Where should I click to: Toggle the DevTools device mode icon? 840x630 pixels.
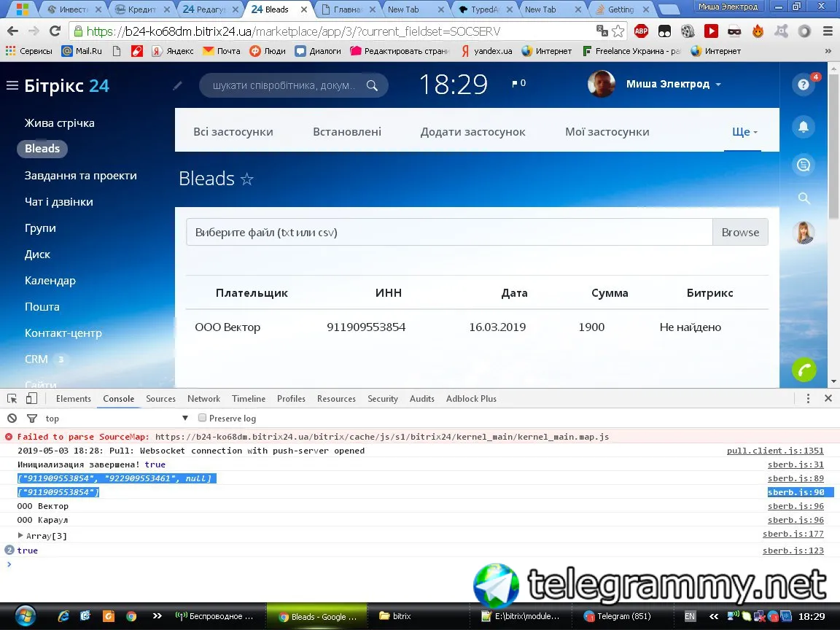pyautogui.click(x=31, y=398)
